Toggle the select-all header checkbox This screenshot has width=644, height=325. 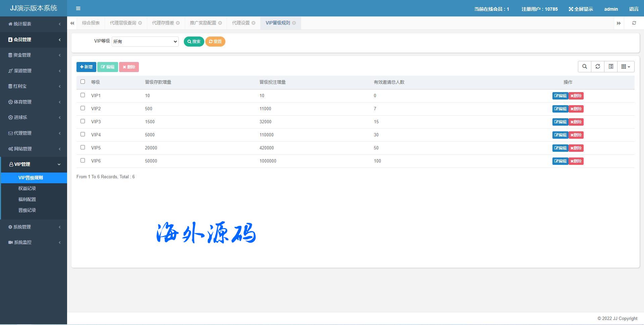[83, 82]
